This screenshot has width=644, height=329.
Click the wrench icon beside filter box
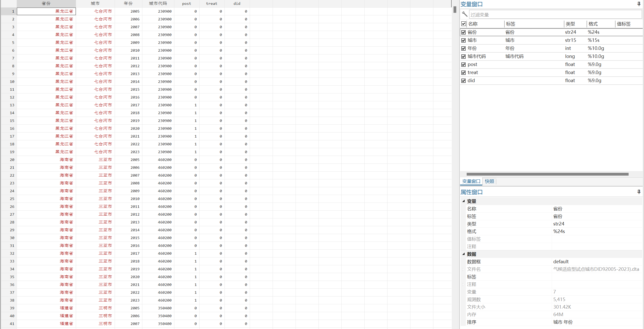pos(465,14)
